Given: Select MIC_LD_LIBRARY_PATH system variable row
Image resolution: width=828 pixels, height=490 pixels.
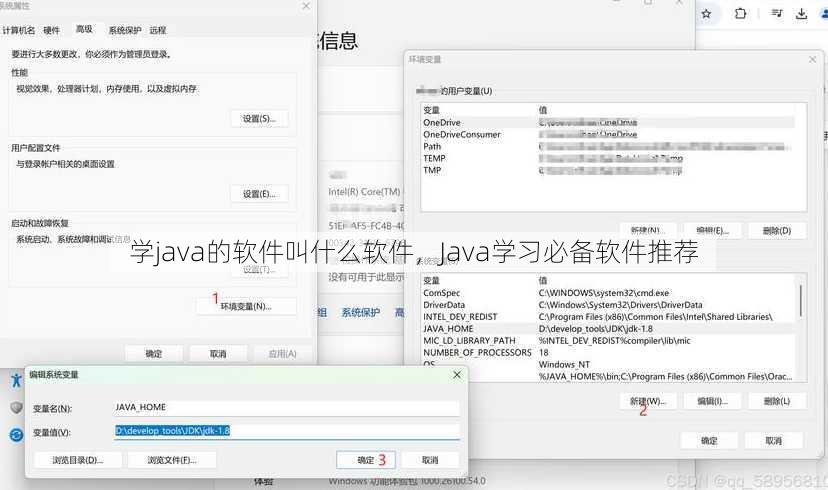Looking at the screenshot, I should click(x=608, y=341).
